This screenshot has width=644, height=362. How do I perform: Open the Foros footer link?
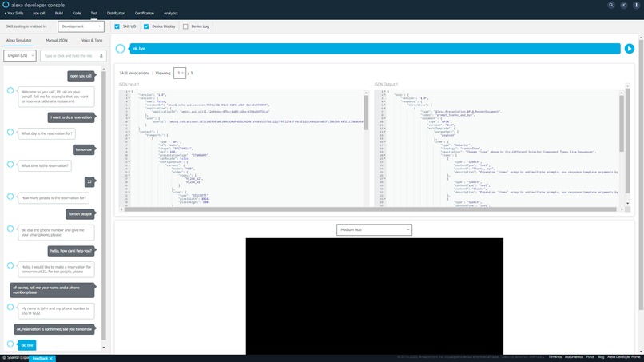pyautogui.click(x=590, y=357)
